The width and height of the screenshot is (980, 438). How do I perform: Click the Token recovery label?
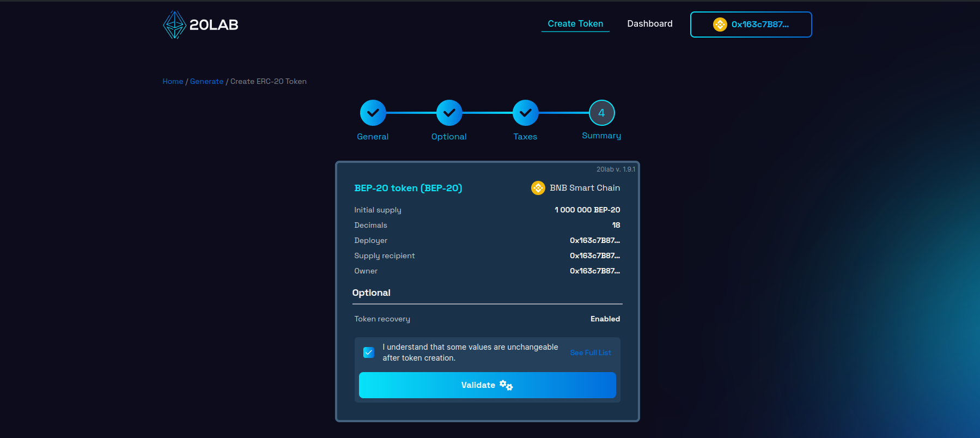pos(382,319)
